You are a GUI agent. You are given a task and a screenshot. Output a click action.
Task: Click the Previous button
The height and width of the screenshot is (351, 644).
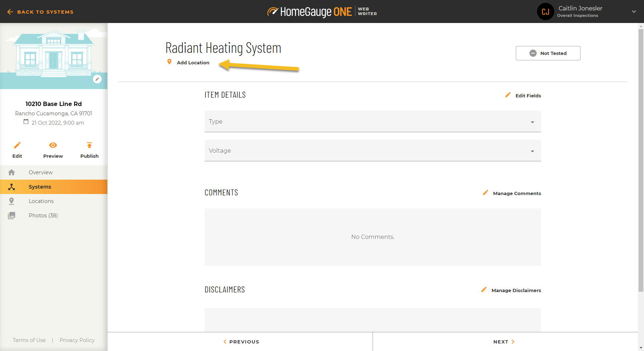pyautogui.click(x=241, y=342)
